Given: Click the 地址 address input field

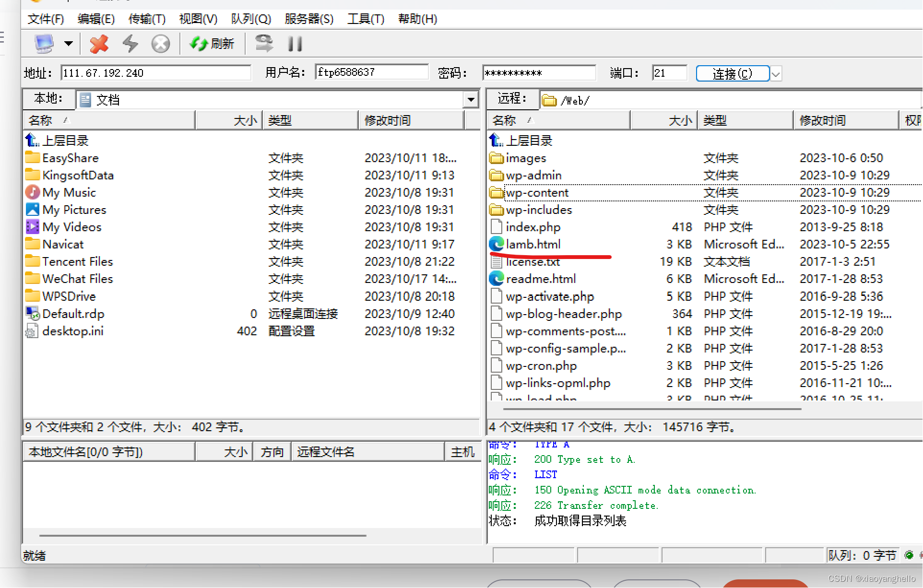Looking at the screenshot, I should (156, 73).
